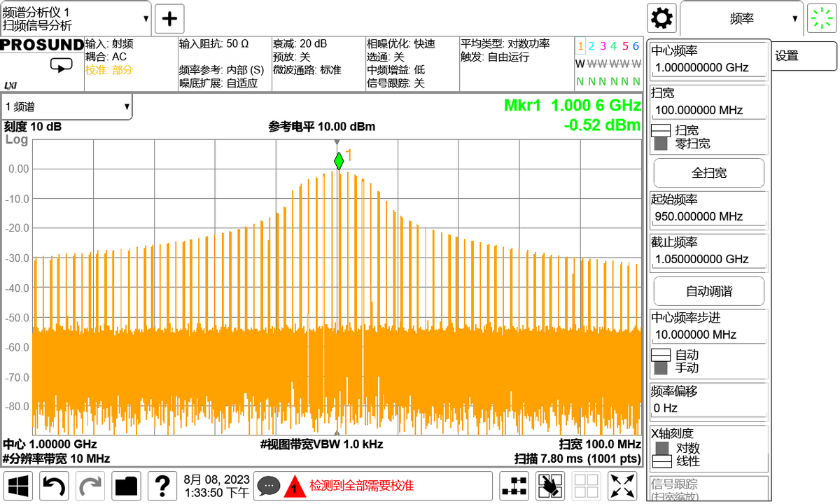
Task: Click the full-screen expand arrows icon
Action: click(622, 485)
